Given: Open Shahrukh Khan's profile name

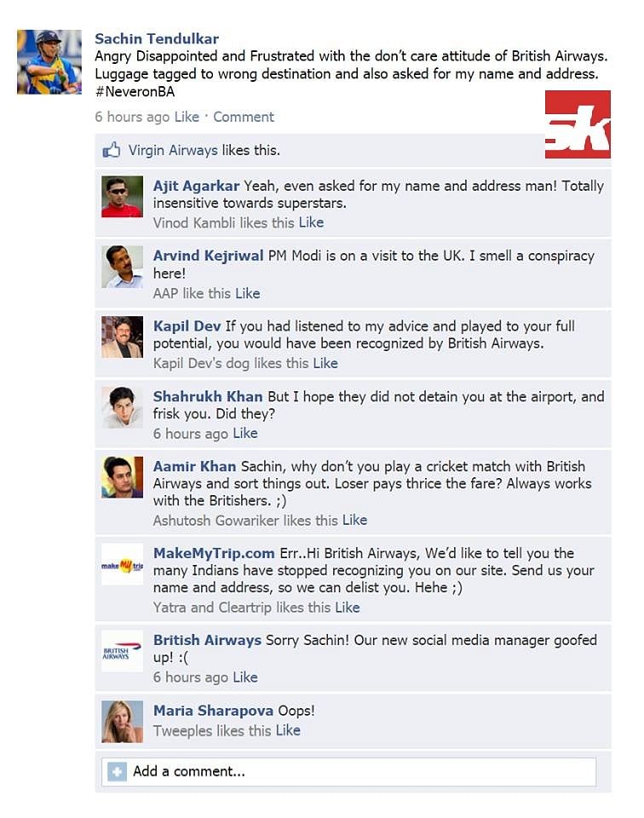Looking at the screenshot, I should [208, 396].
